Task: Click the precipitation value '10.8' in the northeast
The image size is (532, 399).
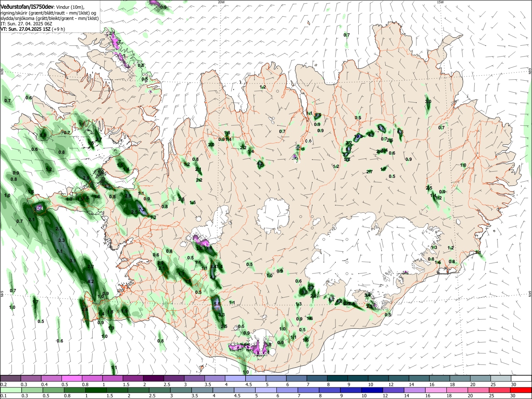Action: pos(358,136)
